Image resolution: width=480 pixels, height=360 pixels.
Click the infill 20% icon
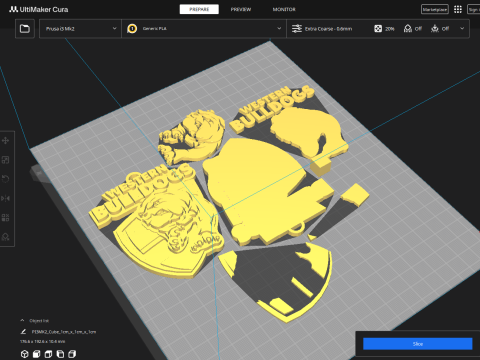pos(378,29)
